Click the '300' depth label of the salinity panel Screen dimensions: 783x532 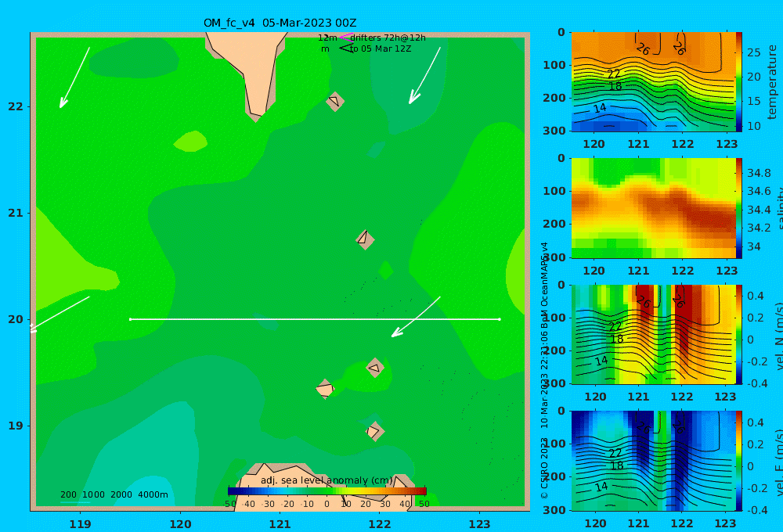pyautogui.click(x=554, y=257)
